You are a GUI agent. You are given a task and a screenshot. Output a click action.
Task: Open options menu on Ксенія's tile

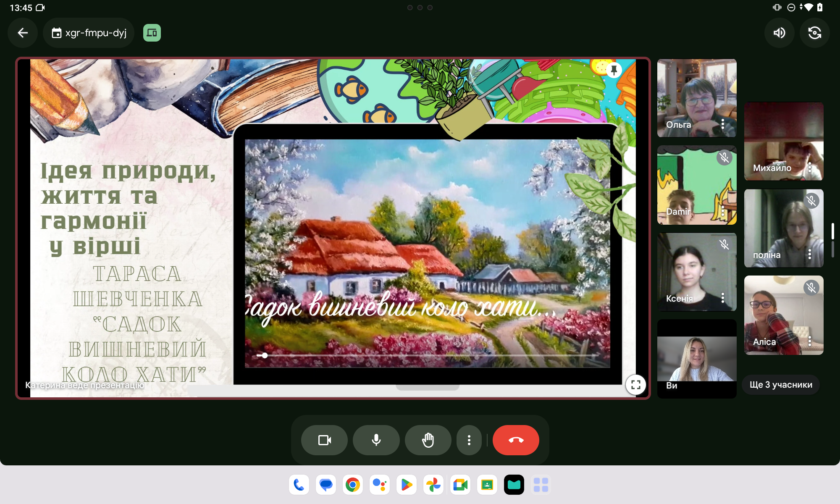[x=722, y=298]
